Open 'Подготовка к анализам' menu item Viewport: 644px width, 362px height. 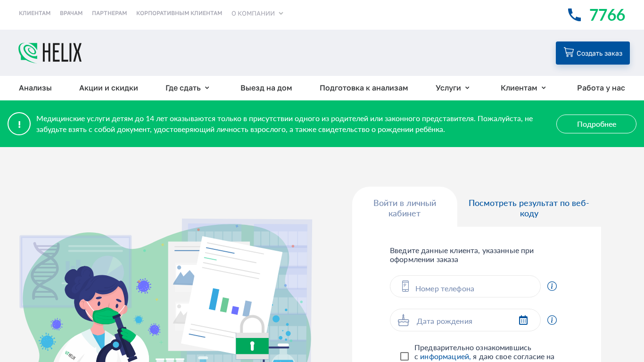(364, 88)
